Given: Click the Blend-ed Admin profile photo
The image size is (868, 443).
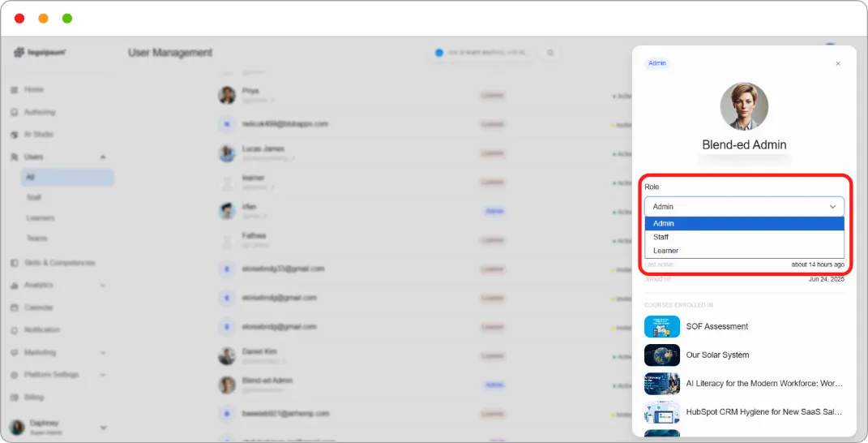Looking at the screenshot, I should (744, 106).
